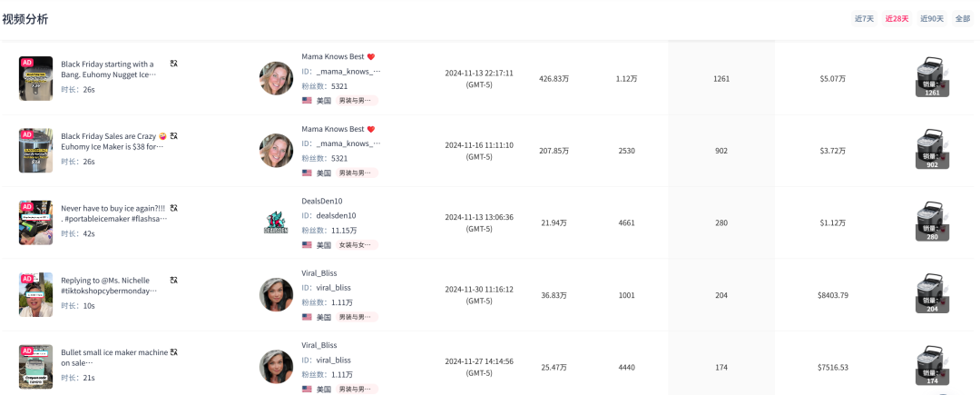
Task: Switch to the 近7天 time range
Action: 864,18
